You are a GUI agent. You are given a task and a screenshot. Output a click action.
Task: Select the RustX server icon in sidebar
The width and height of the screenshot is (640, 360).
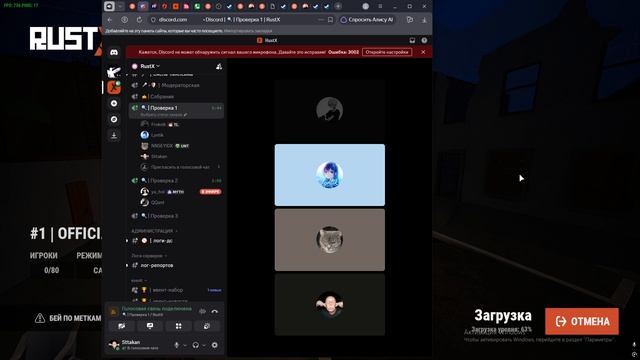[x=114, y=87]
